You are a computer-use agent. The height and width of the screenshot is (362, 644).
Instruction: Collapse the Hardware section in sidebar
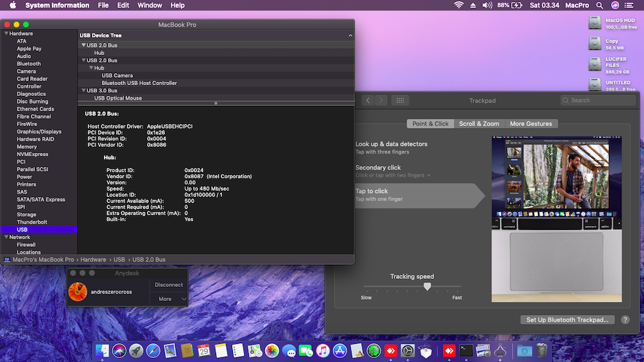pos(6,34)
